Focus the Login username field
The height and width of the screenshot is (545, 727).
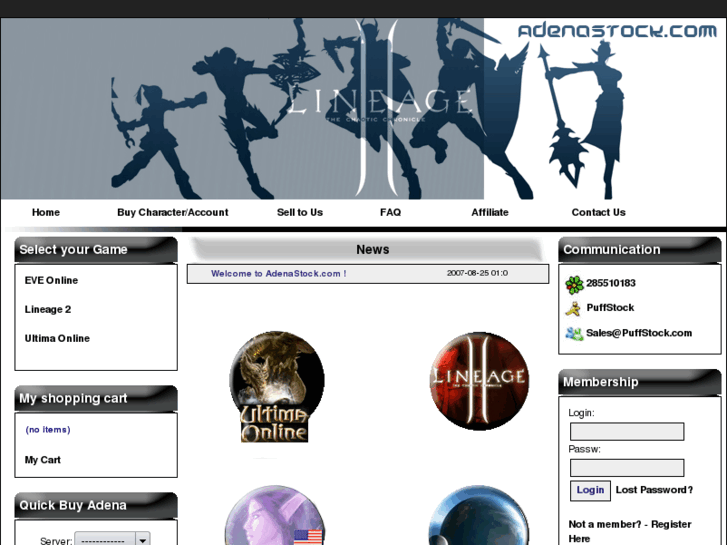click(627, 431)
